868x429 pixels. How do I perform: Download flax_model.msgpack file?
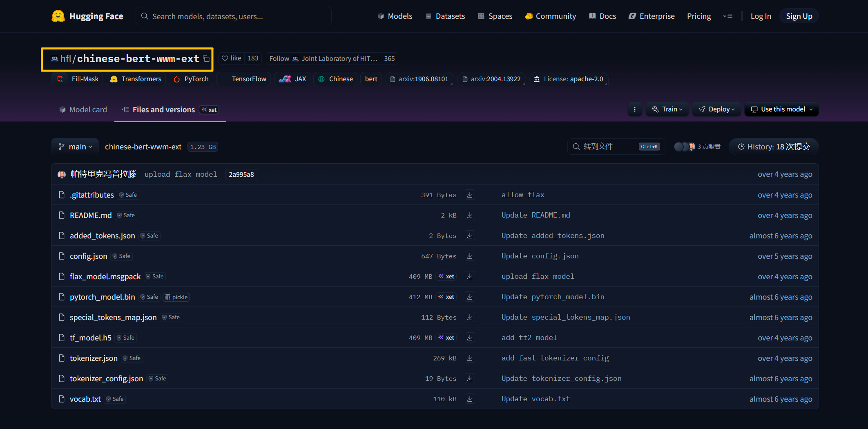(x=470, y=276)
